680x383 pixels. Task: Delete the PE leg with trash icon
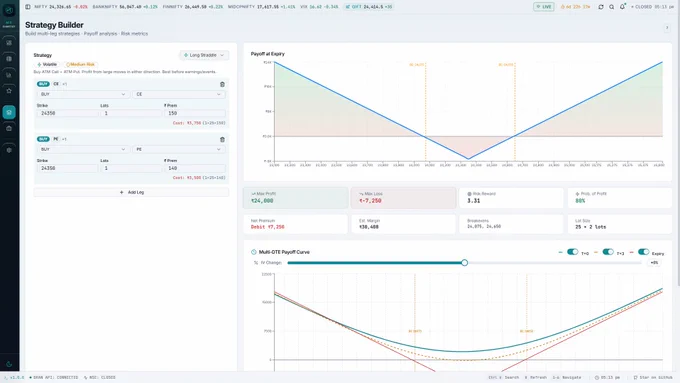pos(222,139)
